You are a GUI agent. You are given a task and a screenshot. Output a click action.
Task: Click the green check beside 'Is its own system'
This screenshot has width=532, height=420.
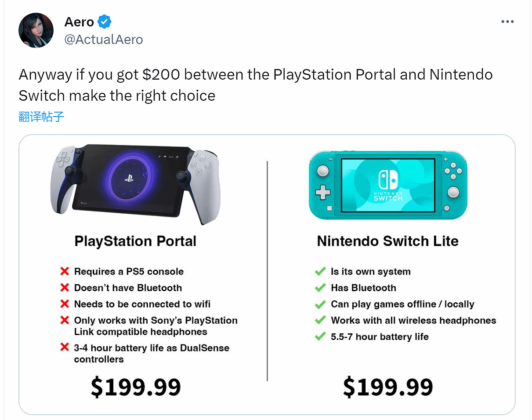click(x=320, y=271)
